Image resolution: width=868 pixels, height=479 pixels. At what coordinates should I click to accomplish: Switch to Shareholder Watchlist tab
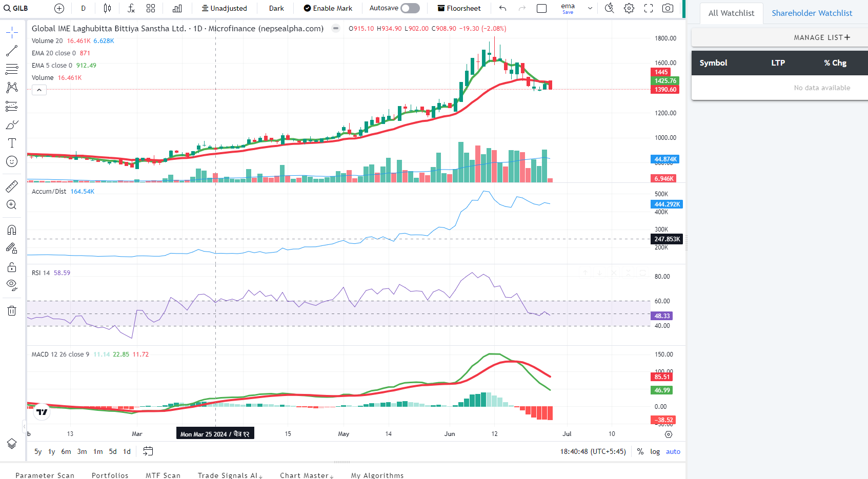click(812, 13)
